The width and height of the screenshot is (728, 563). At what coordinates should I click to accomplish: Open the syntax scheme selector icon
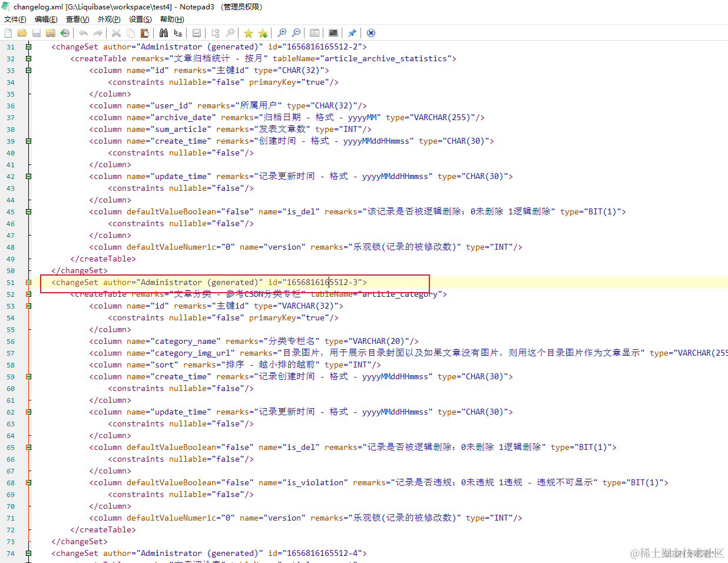[315, 33]
